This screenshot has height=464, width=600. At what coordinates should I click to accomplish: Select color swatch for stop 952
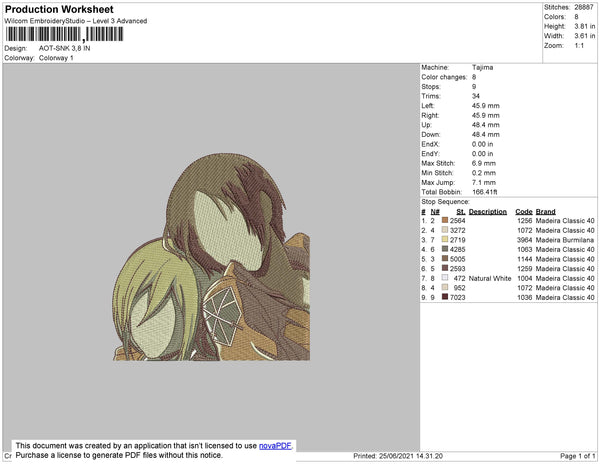click(445, 287)
